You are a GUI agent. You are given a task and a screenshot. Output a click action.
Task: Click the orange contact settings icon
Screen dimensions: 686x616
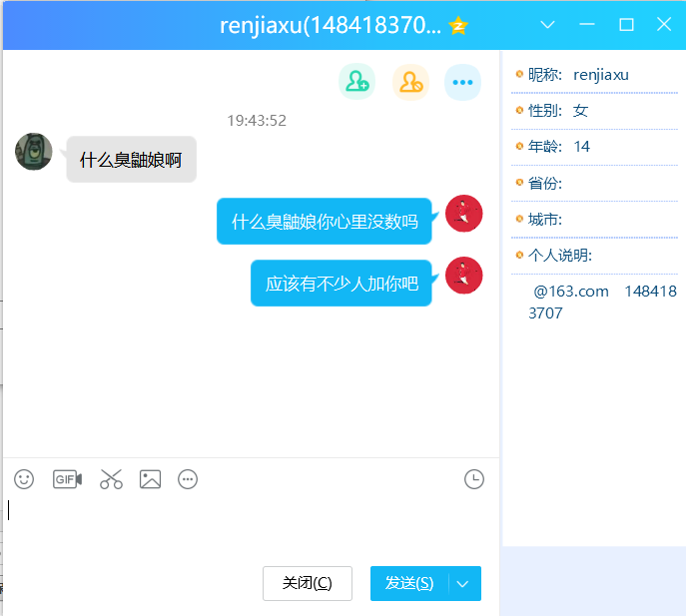pos(409,83)
